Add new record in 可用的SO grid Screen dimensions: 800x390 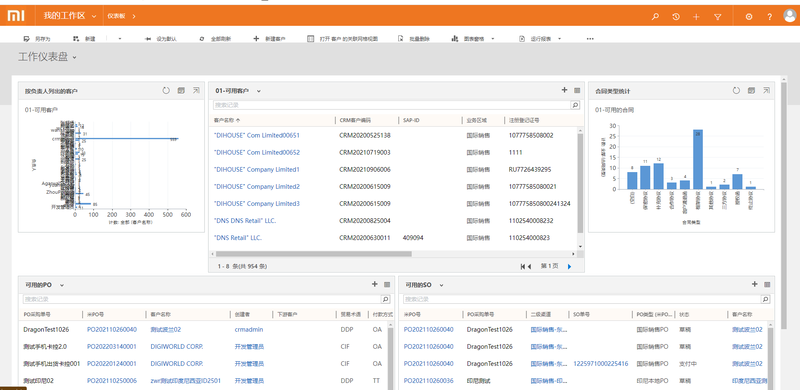(755, 284)
